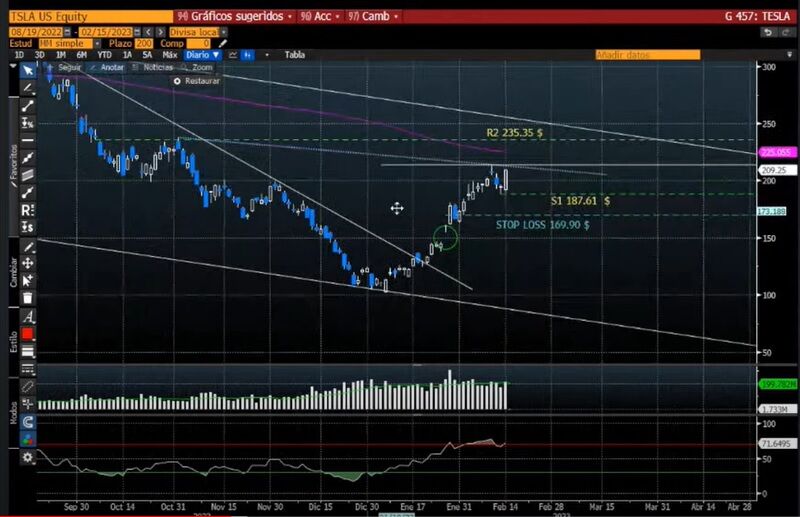Select the 1M time range
Image resolution: width=800 pixels, height=517 pixels.
(x=61, y=55)
